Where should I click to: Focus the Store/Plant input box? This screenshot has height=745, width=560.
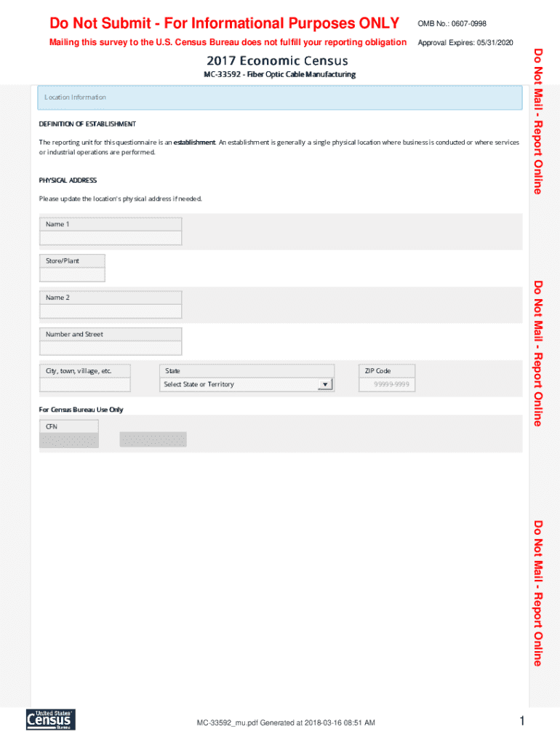click(x=72, y=275)
